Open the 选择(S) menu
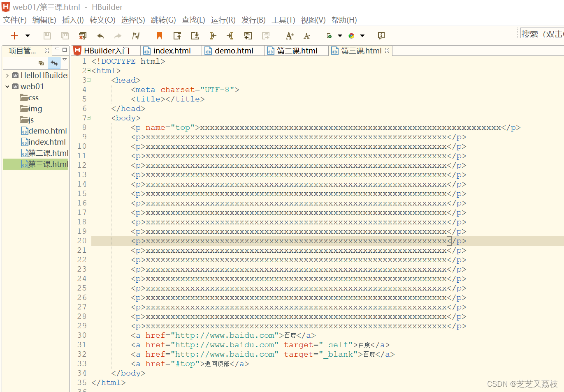The width and height of the screenshot is (564, 392). click(x=133, y=20)
